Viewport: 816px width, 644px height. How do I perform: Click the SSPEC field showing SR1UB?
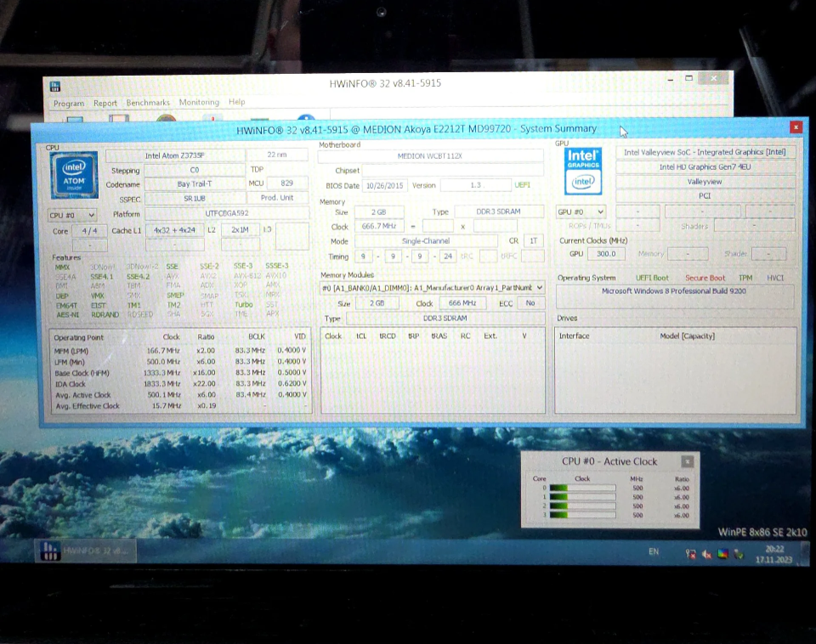tap(194, 198)
